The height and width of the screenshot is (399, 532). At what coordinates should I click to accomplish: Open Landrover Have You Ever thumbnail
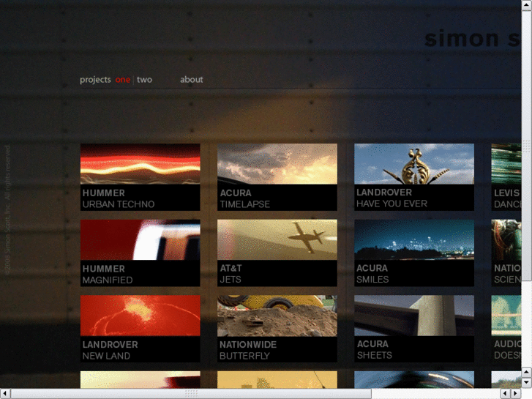(x=414, y=164)
